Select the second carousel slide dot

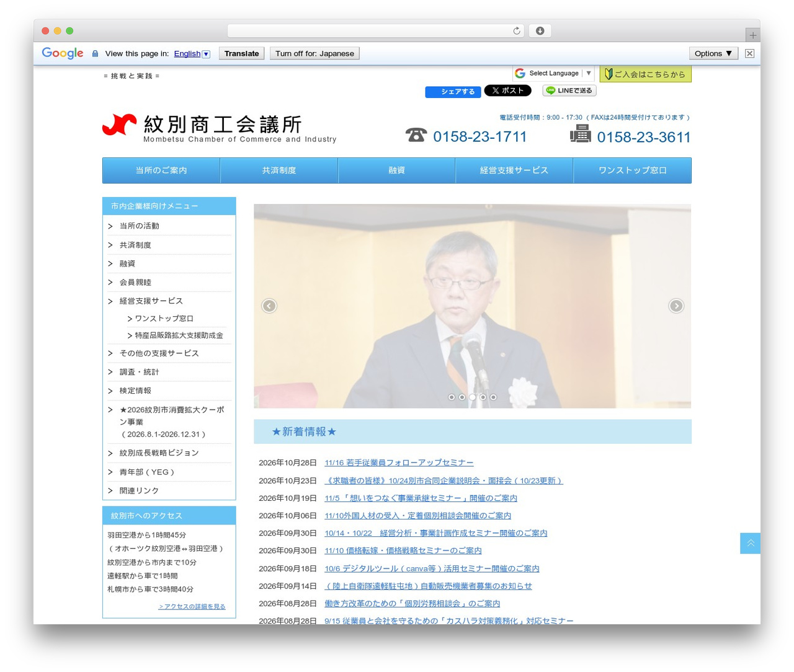[x=462, y=397]
